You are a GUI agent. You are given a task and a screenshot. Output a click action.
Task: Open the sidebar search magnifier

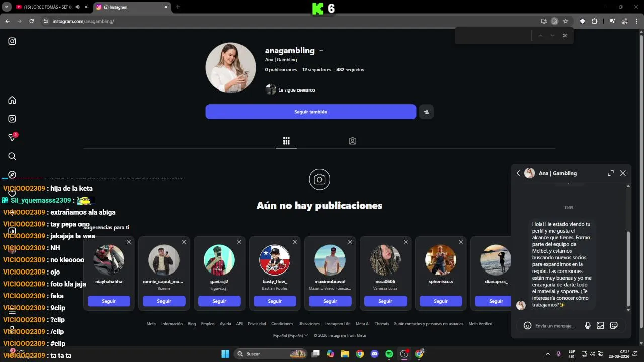[x=12, y=156]
